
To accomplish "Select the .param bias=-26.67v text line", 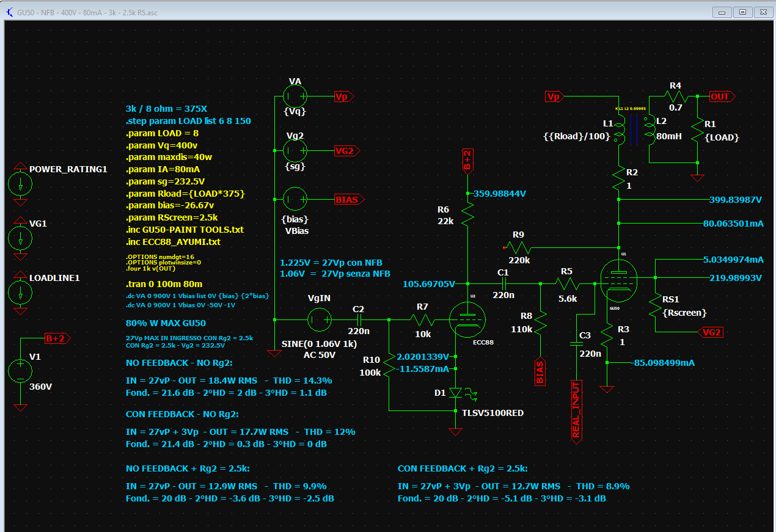I will pyautogui.click(x=170, y=205).
